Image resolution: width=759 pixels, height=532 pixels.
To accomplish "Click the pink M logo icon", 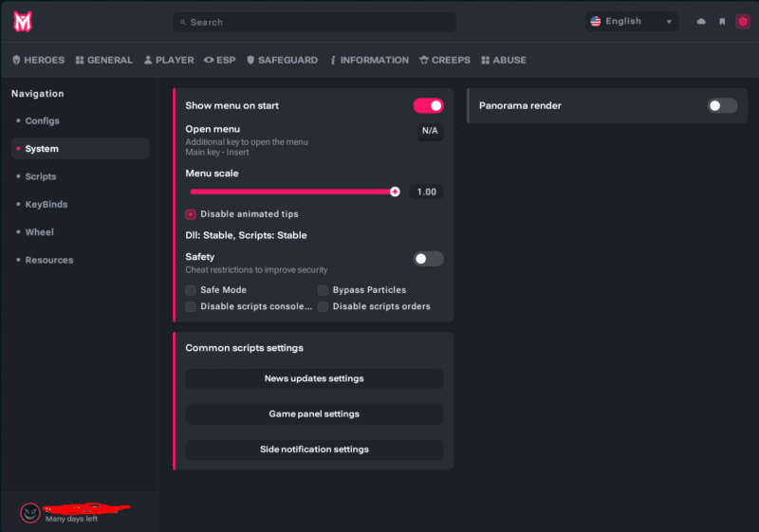I will coord(23,21).
